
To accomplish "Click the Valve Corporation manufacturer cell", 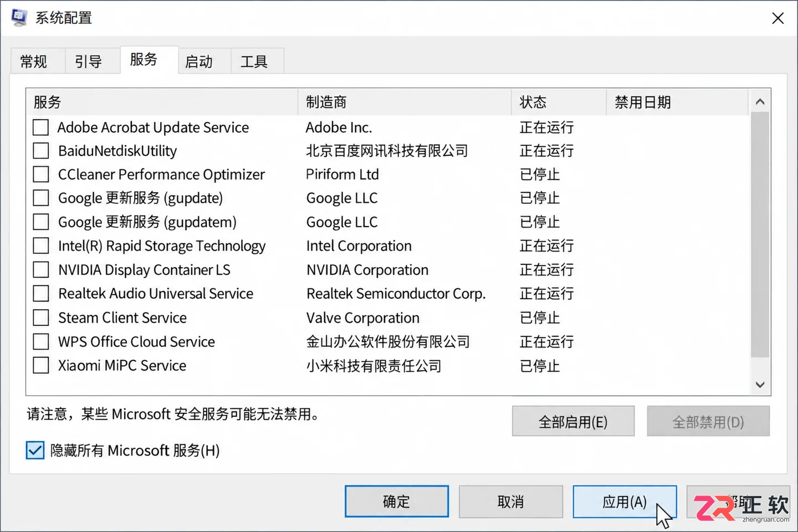I will pyautogui.click(x=363, y=318).
